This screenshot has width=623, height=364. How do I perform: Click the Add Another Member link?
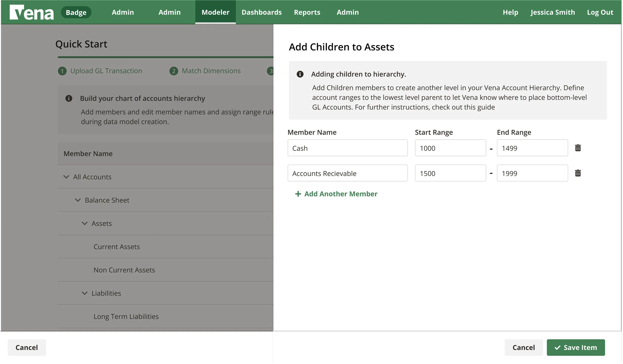(340, 194)
